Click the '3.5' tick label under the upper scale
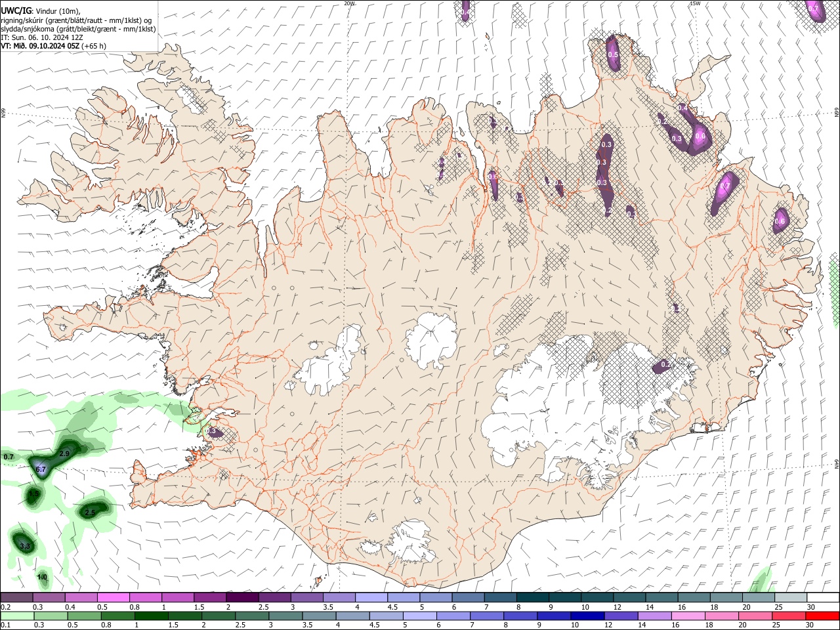The height and width of the screenshot is (630, 840). [328, 607]
